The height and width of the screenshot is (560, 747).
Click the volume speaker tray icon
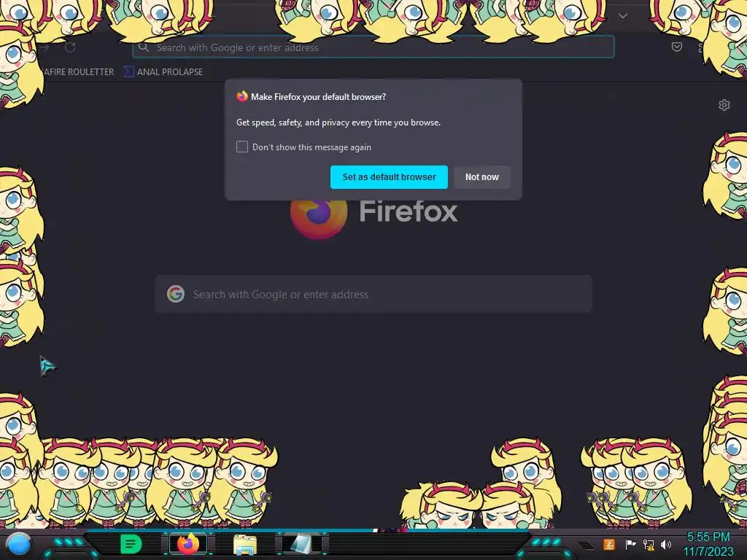[x=666, y=544]
